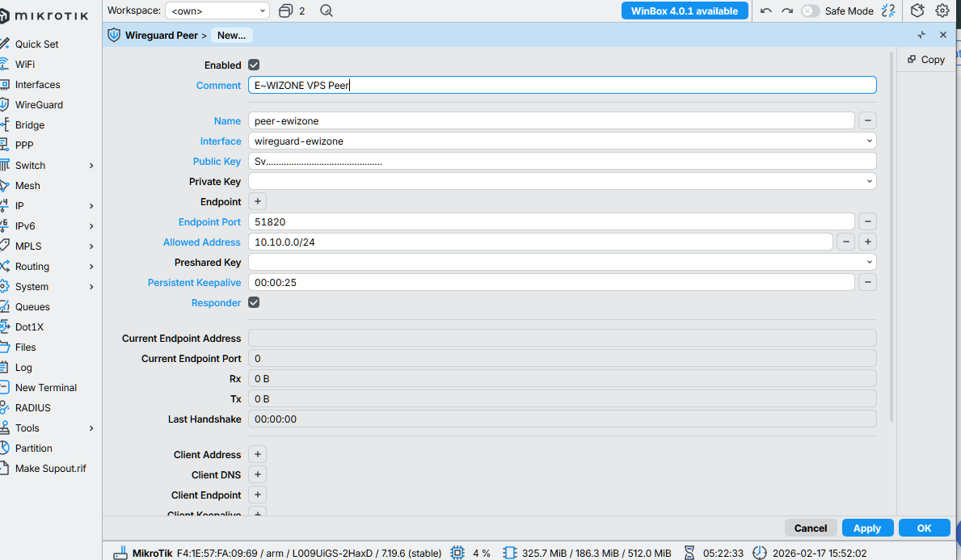The width and height of the screenshot is (961, 560).
Task: Open the Workspace selector dropdown
Action: 217,11
